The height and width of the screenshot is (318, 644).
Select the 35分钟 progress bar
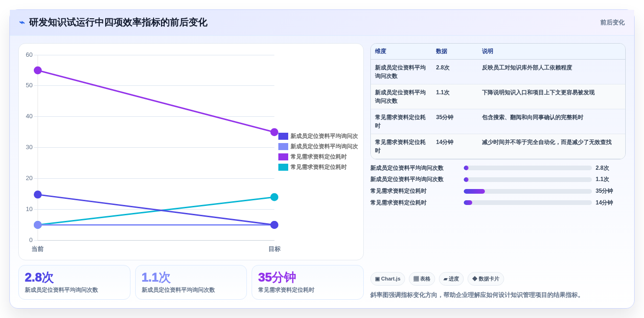528,191
